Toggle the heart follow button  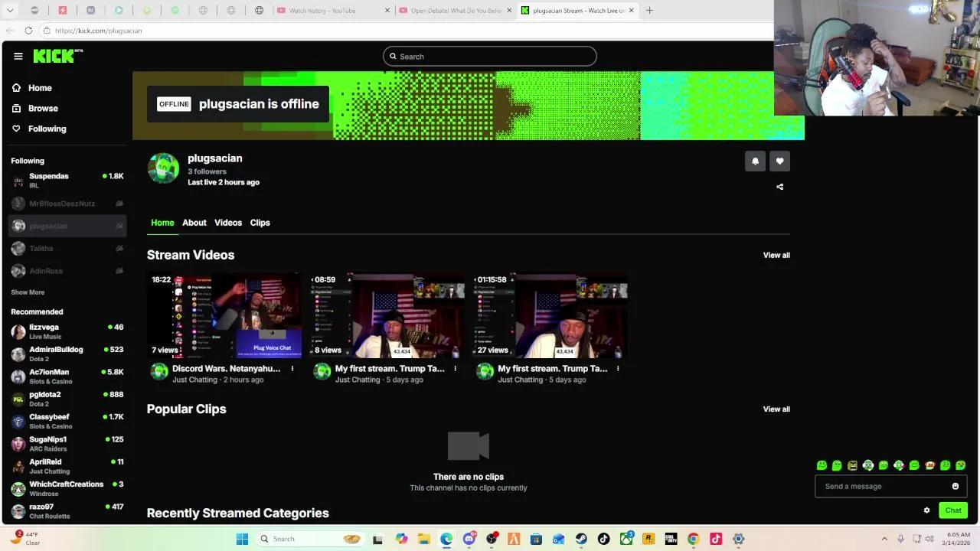click(779, 161)
